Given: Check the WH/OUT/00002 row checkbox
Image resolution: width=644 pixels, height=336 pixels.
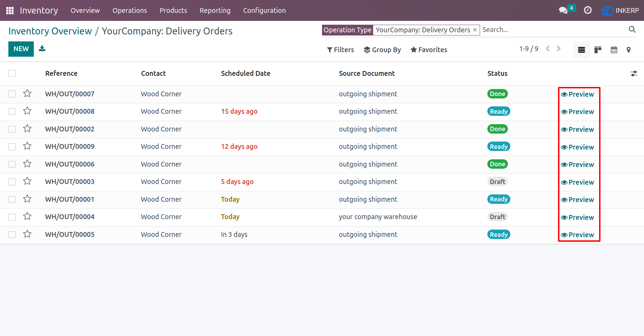Looking at the screenshot, I should point(12,129).
